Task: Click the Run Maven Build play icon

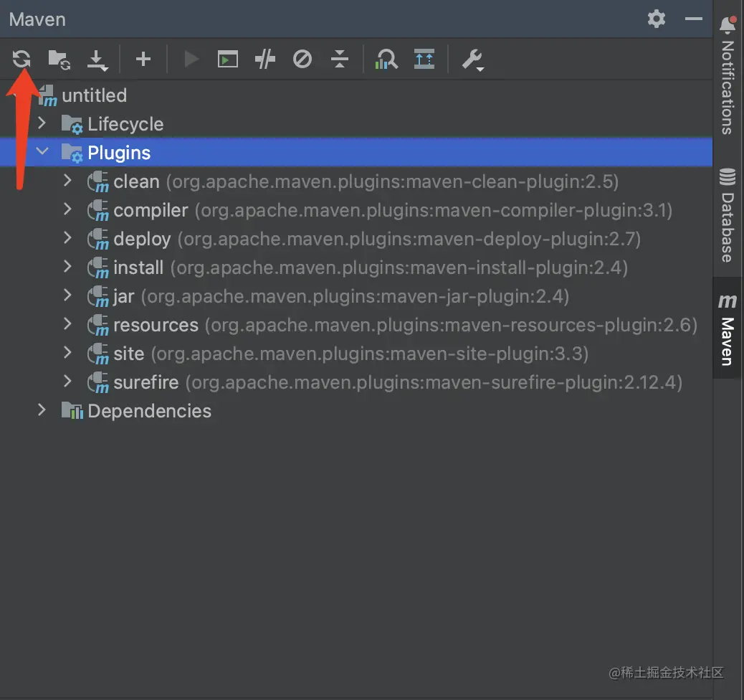Action: click(191, 60)
